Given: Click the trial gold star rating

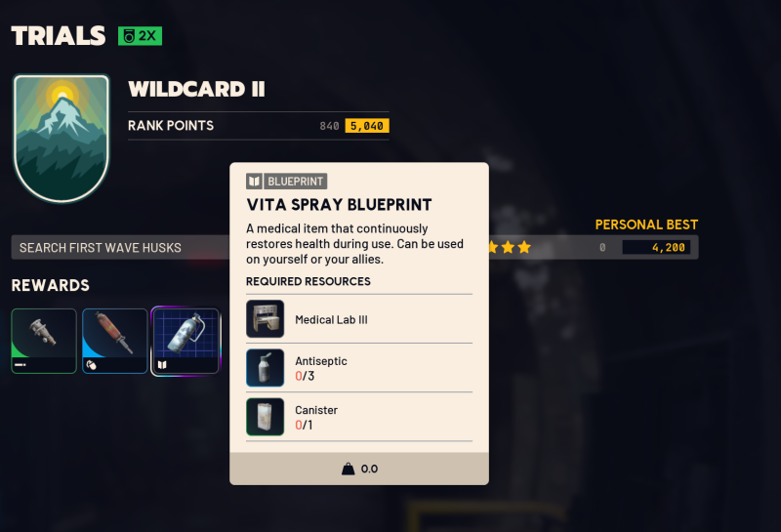Looking at the screenshot, I should click(508, 247).
